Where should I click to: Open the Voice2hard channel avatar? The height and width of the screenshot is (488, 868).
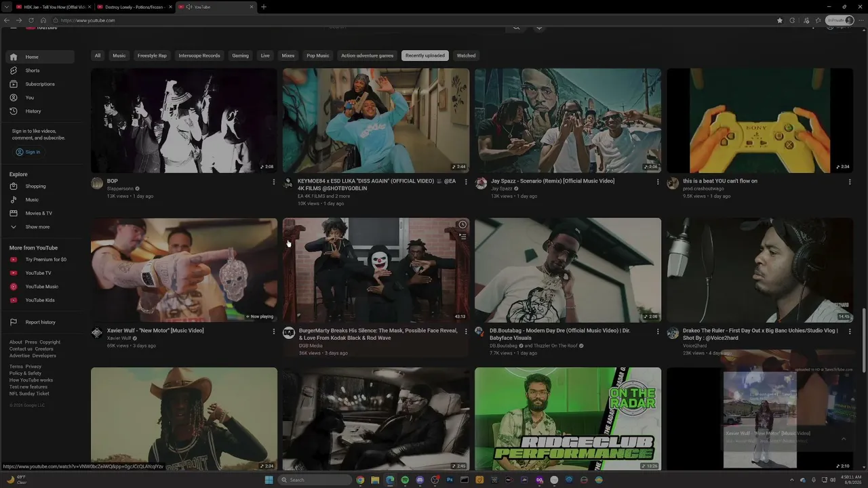click(x=673, y=333)
